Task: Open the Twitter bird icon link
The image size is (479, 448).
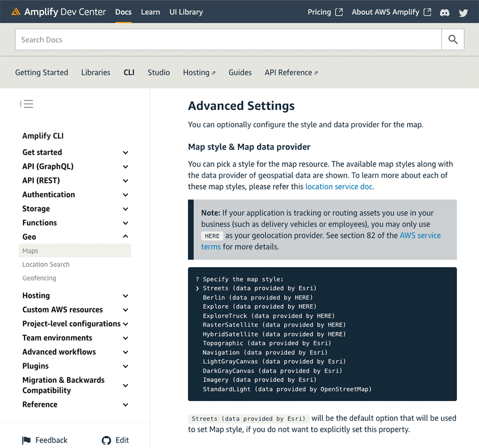Action: (x=463, y=12)
